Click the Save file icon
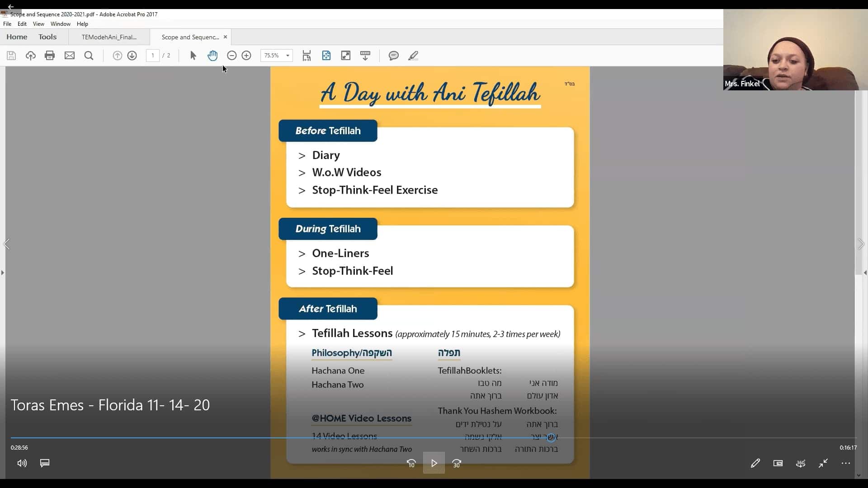This screenshot has height=488, width=868. 11,56
